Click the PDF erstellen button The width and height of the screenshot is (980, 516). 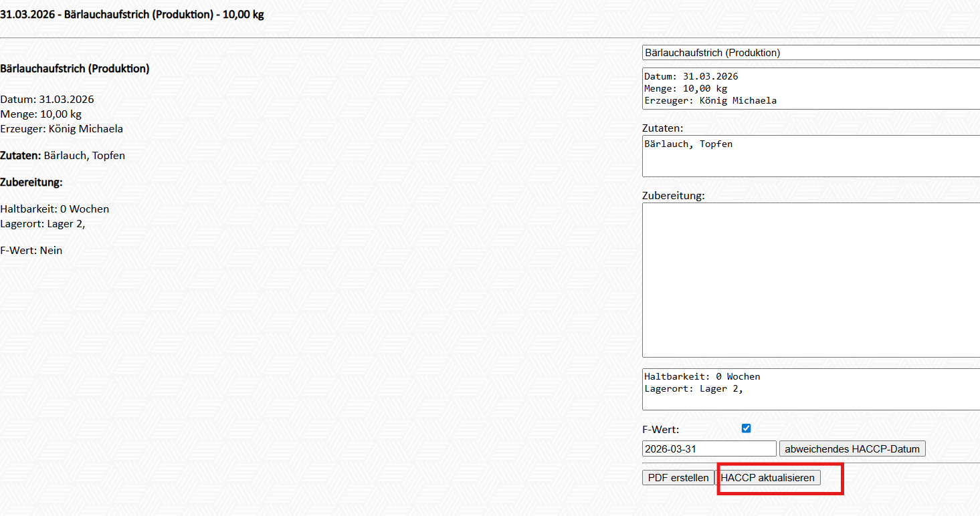[x=678, y=478]
